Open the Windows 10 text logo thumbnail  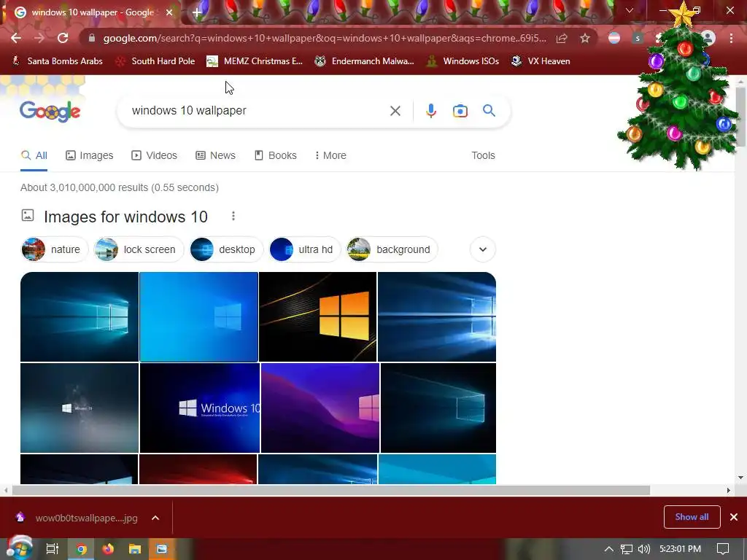pos(200,408)
